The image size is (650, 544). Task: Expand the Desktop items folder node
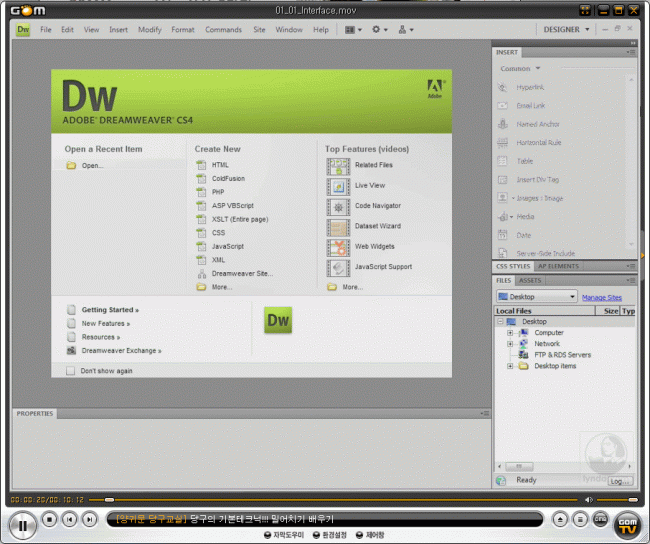(x=510, y=366)
